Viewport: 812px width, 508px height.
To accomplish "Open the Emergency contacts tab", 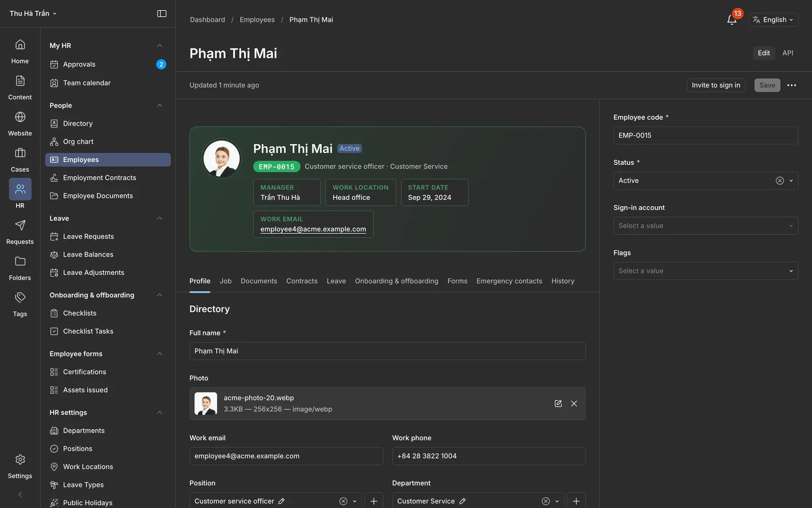I will click(x=509, y=281).
